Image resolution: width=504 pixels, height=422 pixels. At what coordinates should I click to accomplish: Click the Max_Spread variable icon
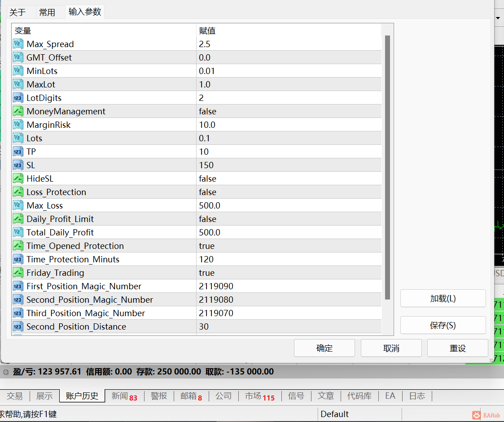(18, 44)
